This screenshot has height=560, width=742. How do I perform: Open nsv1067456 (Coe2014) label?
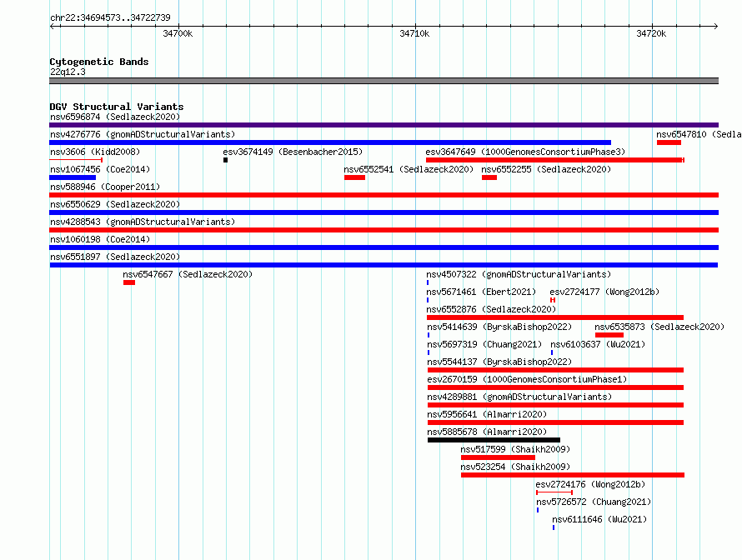click(100, 169)
